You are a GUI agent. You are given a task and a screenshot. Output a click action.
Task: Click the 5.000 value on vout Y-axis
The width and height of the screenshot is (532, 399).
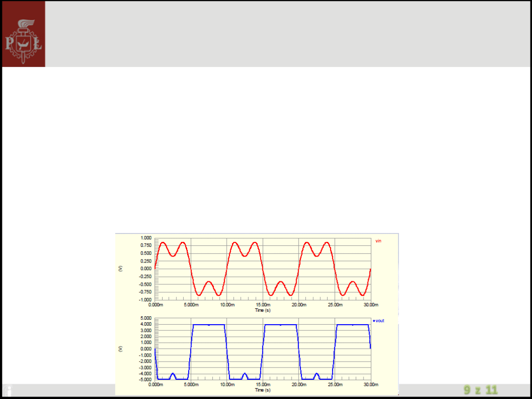[146, 318]
